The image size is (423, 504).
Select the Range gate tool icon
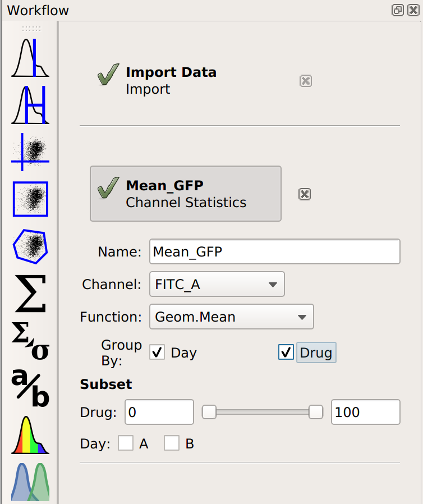[30, 105]
